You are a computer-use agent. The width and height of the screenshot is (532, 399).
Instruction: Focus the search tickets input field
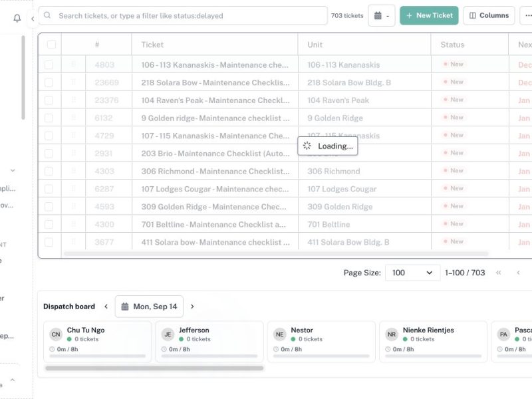(183, 15)
